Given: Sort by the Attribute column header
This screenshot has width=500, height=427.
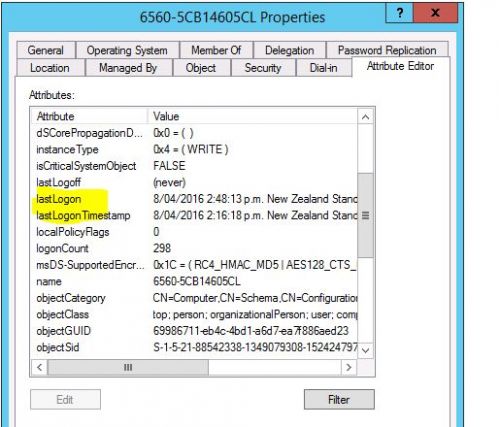Looking at the screenshot, I should 89,116.
